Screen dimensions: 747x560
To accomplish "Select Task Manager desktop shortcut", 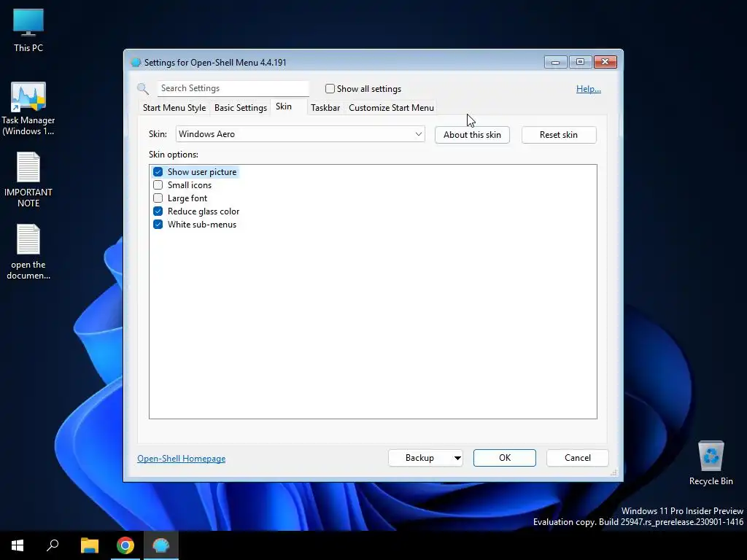I will pos(28,109).
